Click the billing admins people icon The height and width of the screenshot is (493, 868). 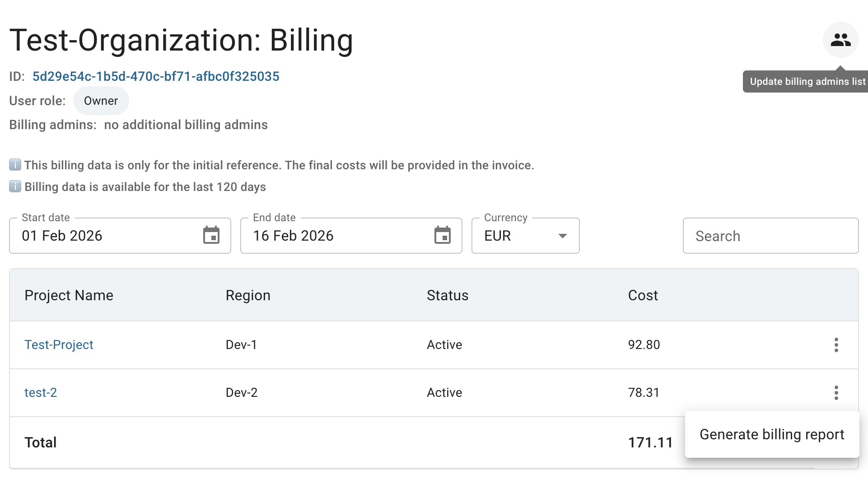[x=840, y=40]
